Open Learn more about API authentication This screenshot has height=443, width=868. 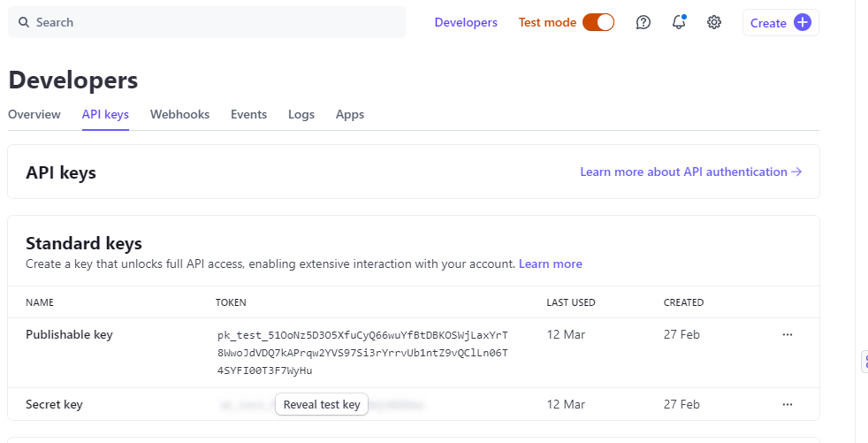690,172
